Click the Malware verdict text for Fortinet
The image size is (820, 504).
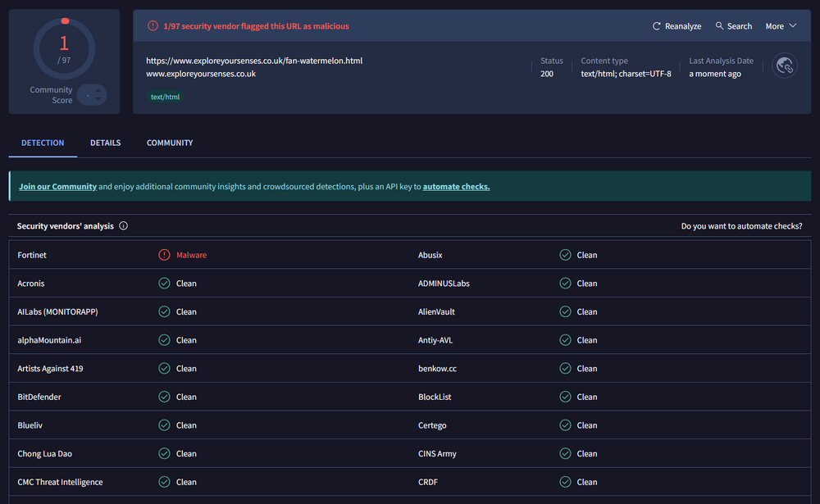click(191, 255)
